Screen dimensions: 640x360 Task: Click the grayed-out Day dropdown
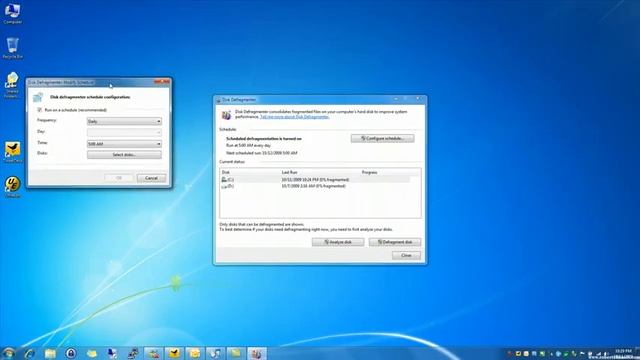pos(124,132)
